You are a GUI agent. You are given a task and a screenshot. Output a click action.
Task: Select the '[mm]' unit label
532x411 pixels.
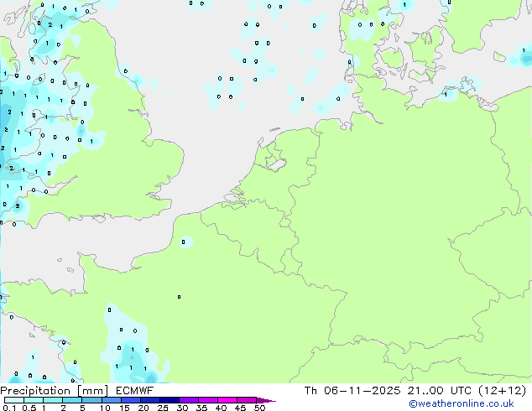click(92, 391)
